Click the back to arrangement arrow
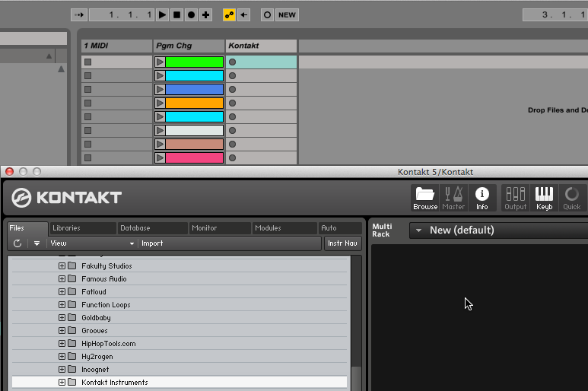Viewport: 588px width, 391px height. [243, 15]
